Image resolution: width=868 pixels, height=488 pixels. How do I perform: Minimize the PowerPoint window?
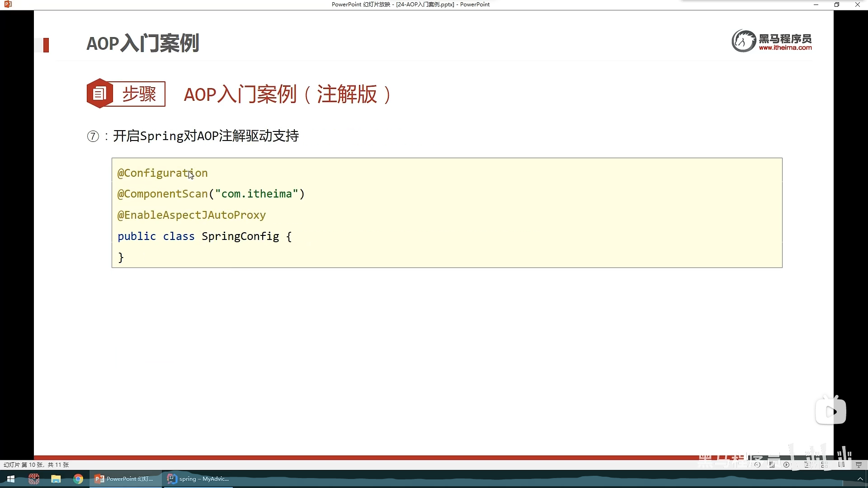click(x=816, y=5)
